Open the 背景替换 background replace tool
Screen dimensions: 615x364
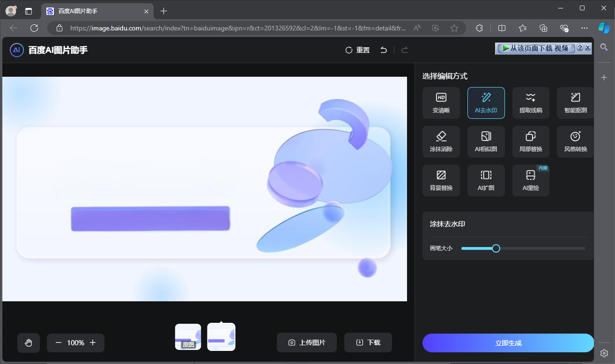click(x=441, y=181)
